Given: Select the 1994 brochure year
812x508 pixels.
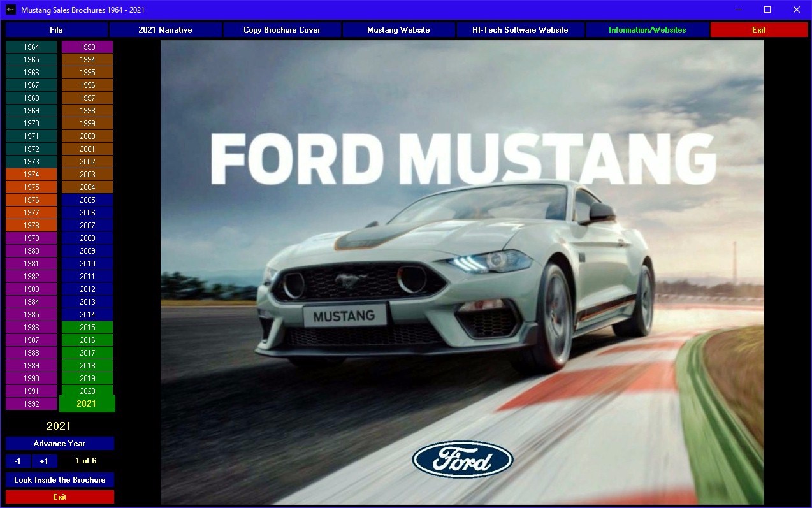Looking at the screenshot, I should (87, 60).
